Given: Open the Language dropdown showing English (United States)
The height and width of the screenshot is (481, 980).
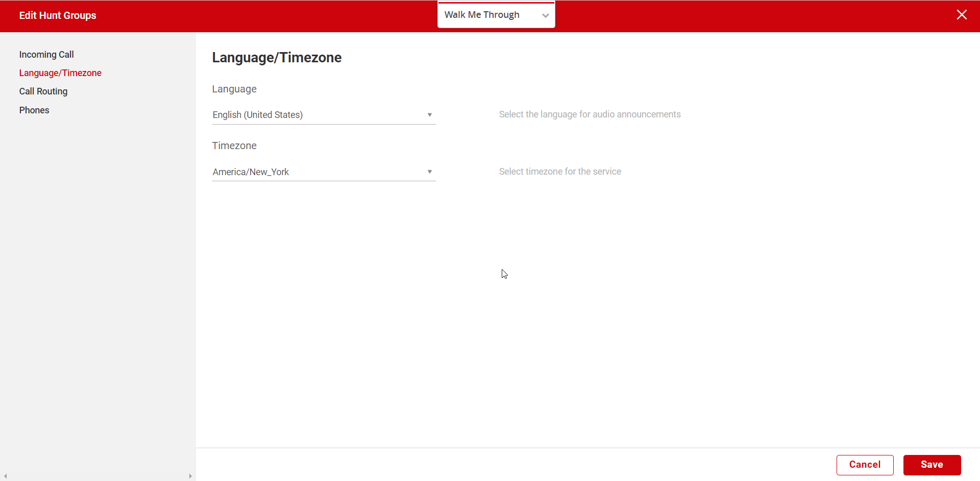Looking at the screenshot, I should 324,115.
